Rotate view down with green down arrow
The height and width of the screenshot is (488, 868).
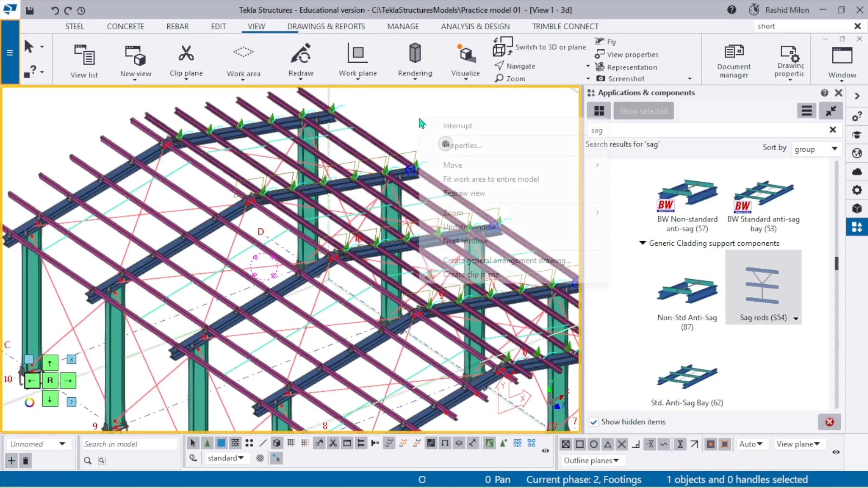tap(50, 399)
